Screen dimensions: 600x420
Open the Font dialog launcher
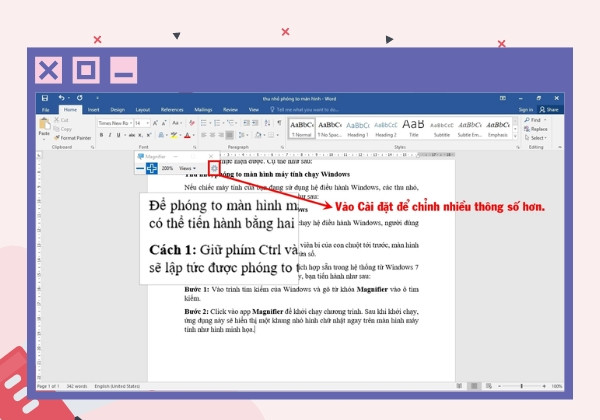coord(194,147)
